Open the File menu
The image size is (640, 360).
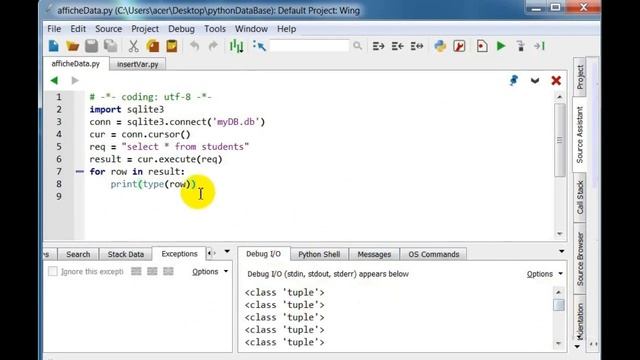pos(54,29)
